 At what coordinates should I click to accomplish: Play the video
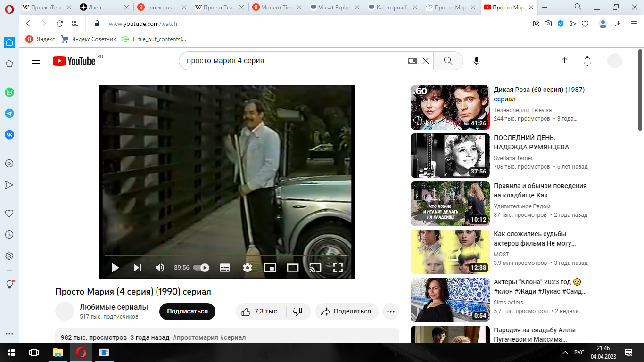point(116,268)
